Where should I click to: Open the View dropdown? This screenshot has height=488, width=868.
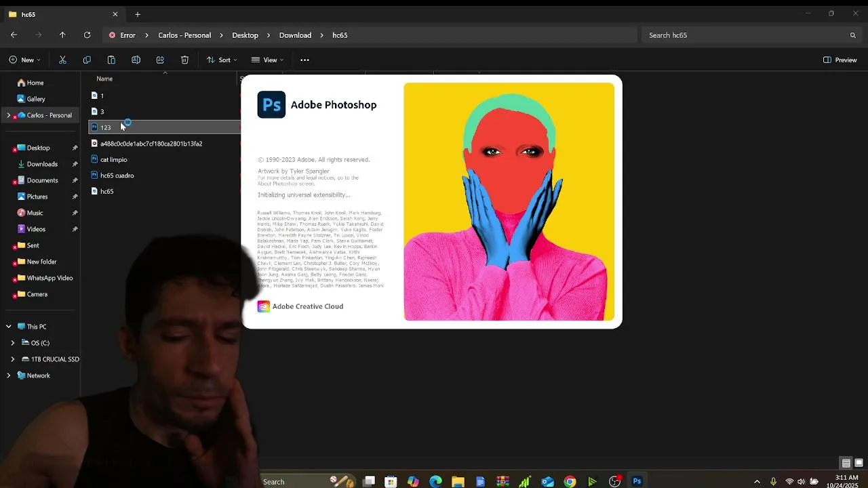(x=267, y=60)
